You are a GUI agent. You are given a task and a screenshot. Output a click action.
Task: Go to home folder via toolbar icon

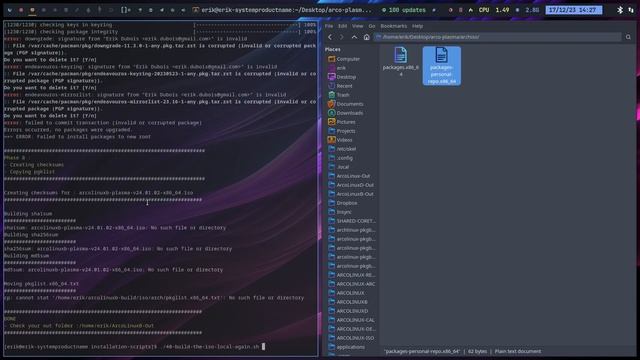(367, 37)
